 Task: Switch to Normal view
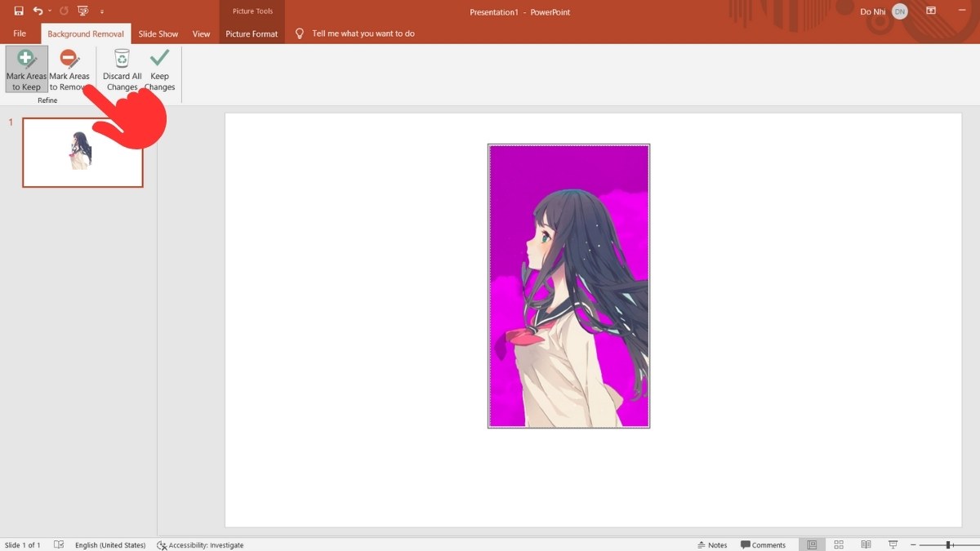tap(812, 544)
